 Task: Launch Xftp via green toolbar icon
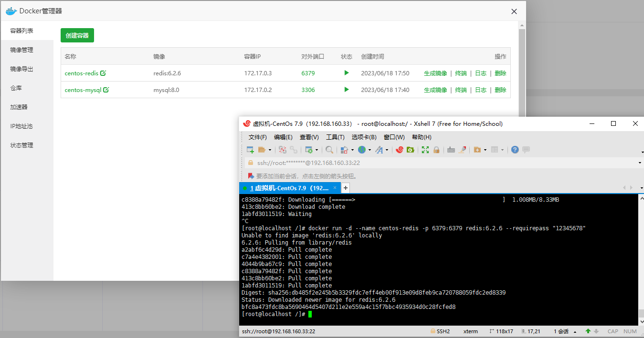(x=410, y=150)
